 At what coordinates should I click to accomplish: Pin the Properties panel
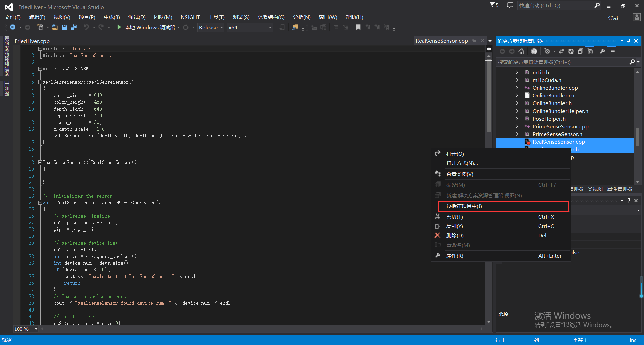pyautogui.click(x=629, y=200)
